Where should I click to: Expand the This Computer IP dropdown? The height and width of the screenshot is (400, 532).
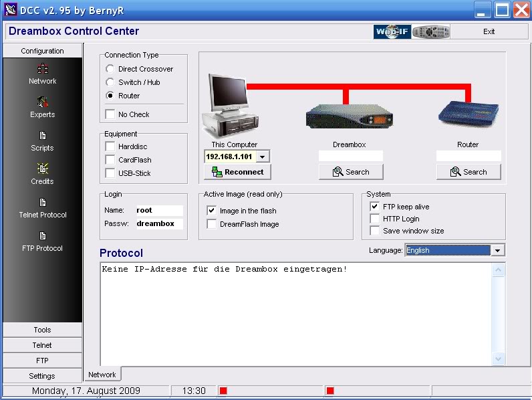click(x=262, y=157)
